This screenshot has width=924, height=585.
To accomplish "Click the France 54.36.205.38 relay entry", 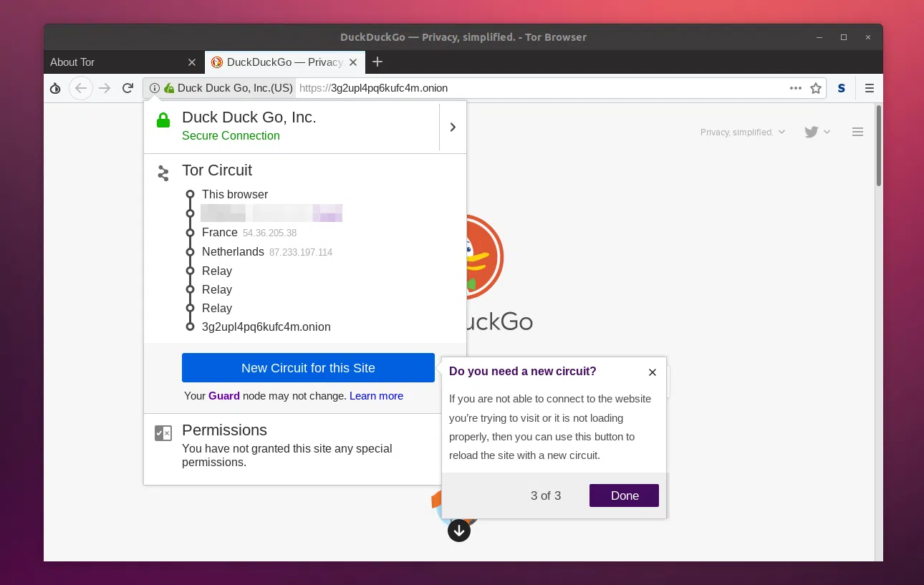I will tap(249, 233).
